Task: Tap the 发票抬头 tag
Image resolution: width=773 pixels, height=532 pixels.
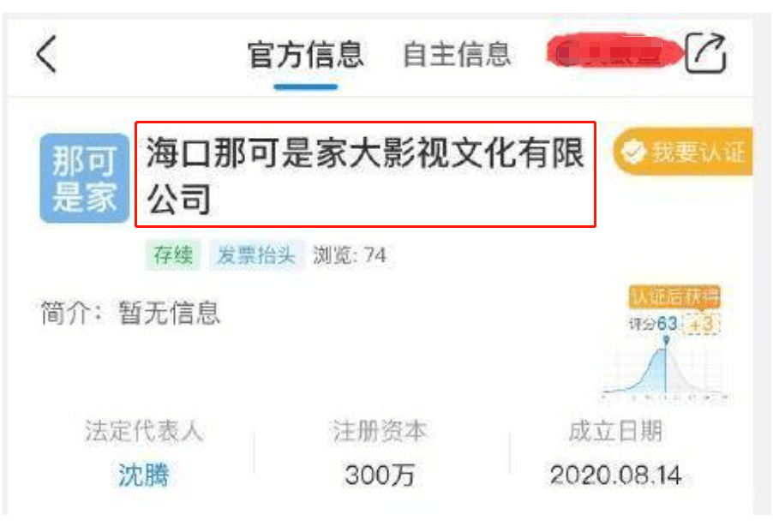Action: pos(256,255)
